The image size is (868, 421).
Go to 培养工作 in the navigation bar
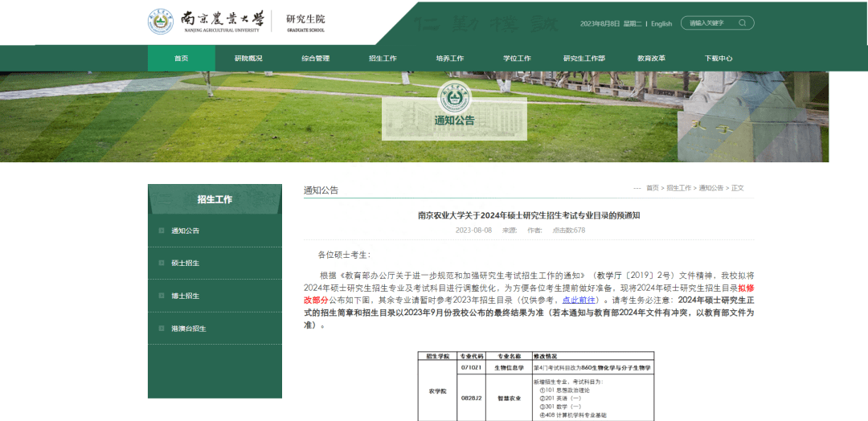pyautogui.click(x=450, y=59)
